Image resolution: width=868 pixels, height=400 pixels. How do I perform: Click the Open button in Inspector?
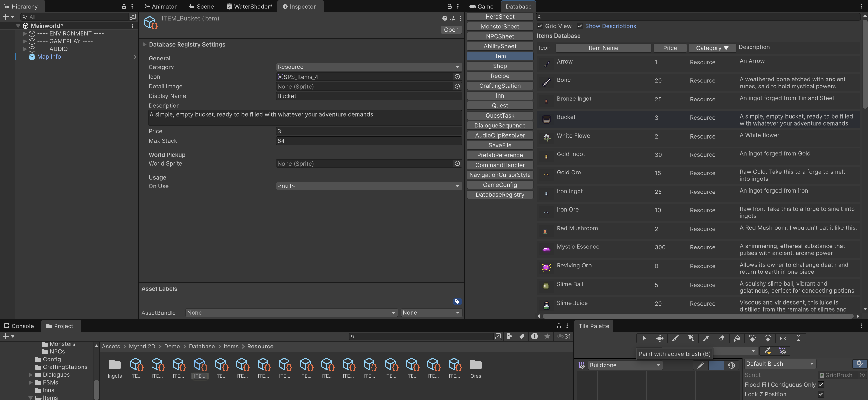pyautogui.click(x=451, y=30)
